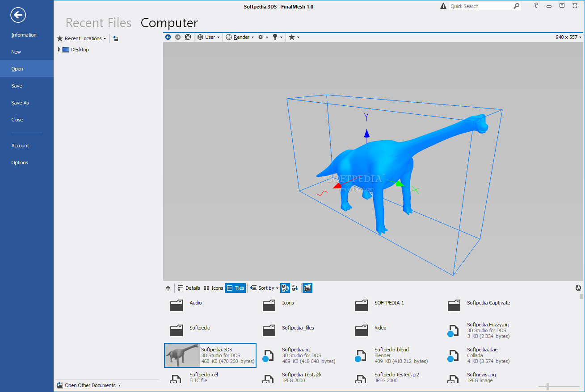Open Recent Locations dropdown
The width and height of the screenshot is (585, 392).
tap(82, 38)
